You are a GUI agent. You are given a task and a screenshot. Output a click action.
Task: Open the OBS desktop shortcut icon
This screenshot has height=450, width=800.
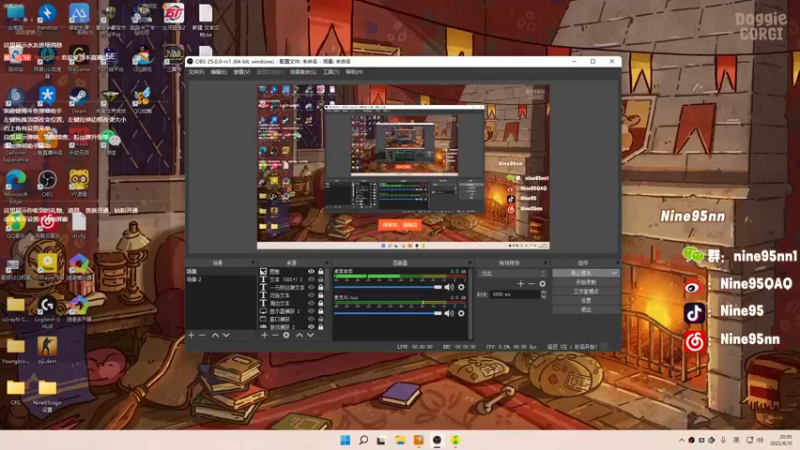(47, 184)
